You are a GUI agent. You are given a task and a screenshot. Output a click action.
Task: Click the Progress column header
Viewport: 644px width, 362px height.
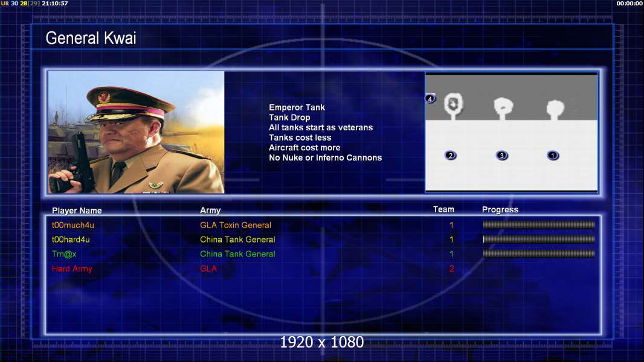click(x=500, y=210)
